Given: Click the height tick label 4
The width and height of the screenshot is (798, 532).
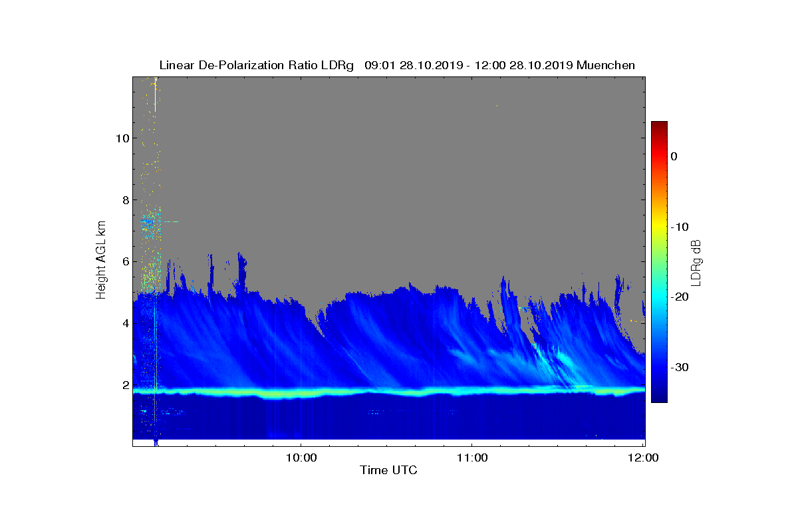Looking at the screenshot, I should coord(124,323).
